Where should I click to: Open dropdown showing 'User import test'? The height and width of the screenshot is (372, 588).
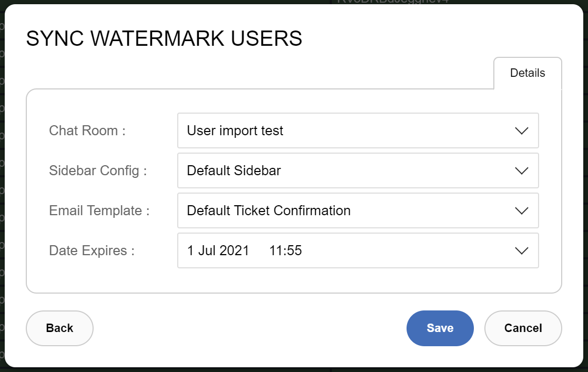(358, 130)
